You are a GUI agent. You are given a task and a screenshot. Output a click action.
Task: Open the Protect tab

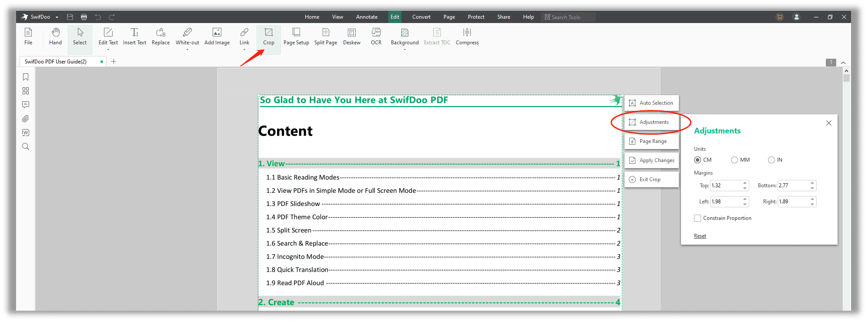pyautogui.click(x=476, y=17)
